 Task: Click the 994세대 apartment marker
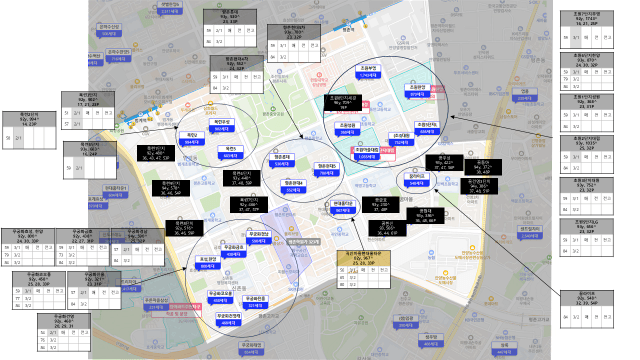[191, 139]
